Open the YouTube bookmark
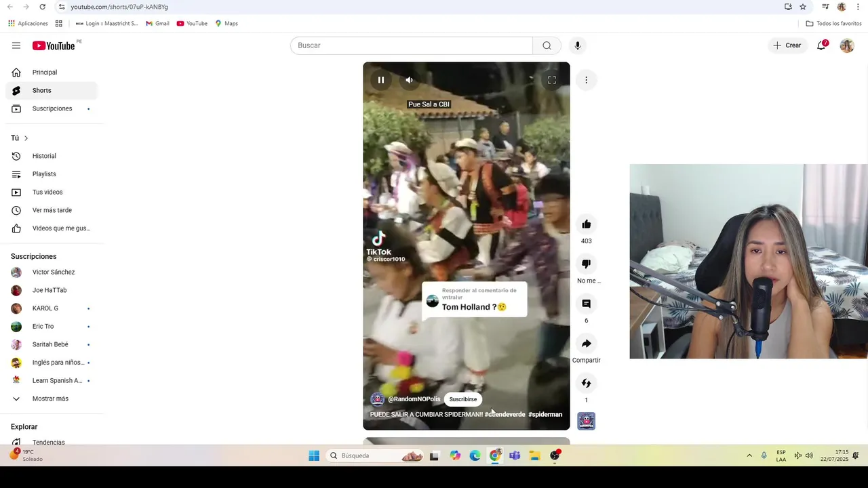Image resolution: width=868 pixels, height=488 pixels. (x=192, y=23)
